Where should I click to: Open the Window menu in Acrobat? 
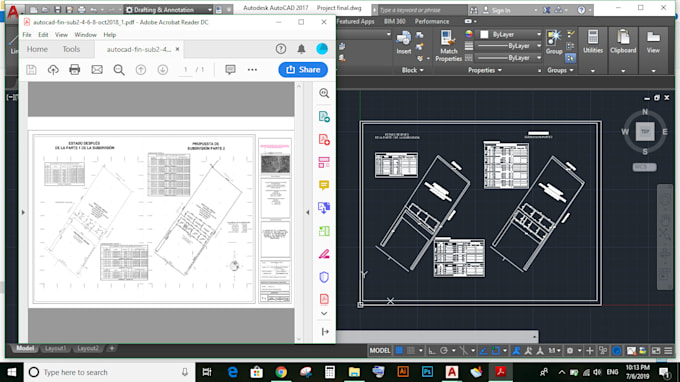[85, 35]
